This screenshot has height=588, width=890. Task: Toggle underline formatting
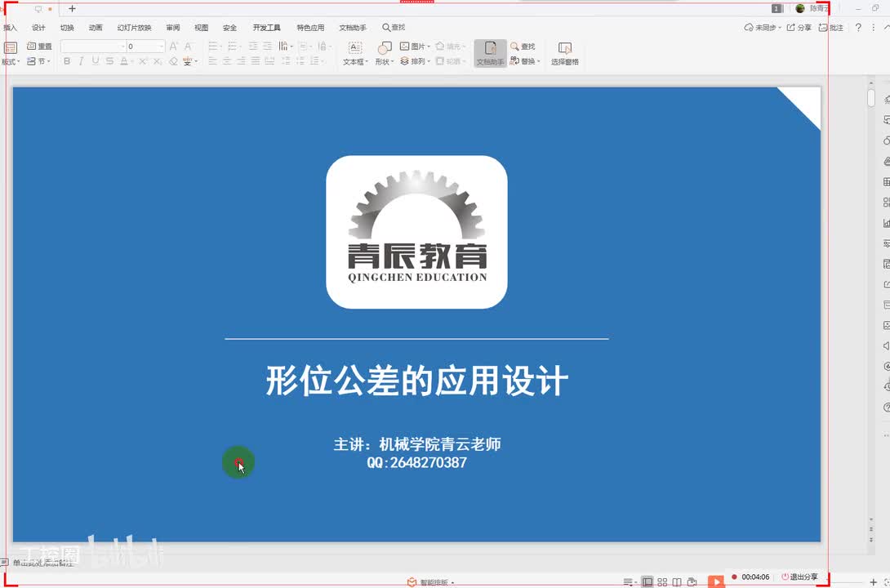pos(96,61)
